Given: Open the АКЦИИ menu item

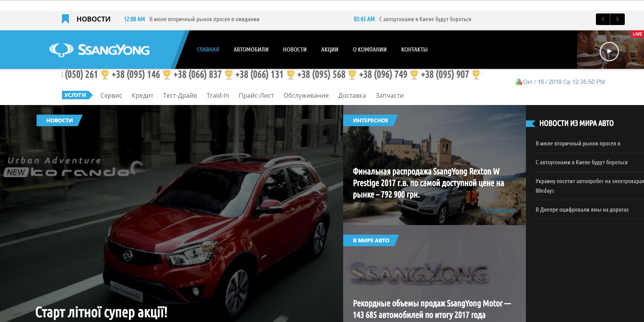Looking at the screenshot, I should click(x=330, y=50).
